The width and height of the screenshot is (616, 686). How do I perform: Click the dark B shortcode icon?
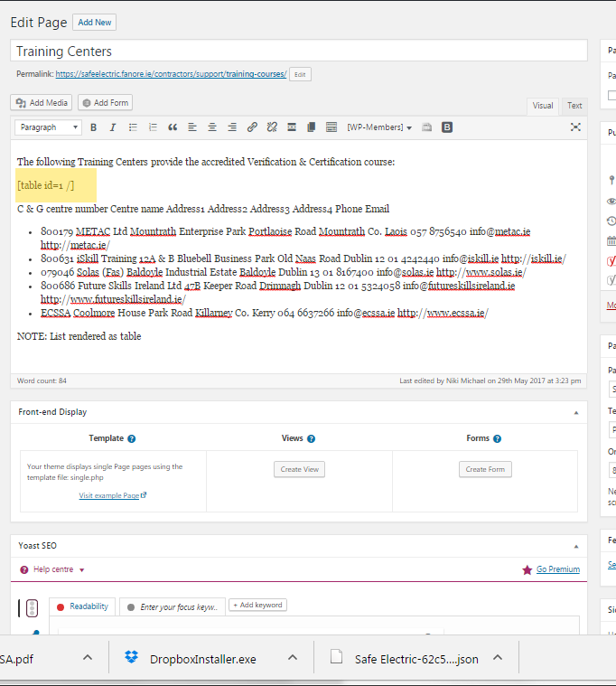(447, 127)
